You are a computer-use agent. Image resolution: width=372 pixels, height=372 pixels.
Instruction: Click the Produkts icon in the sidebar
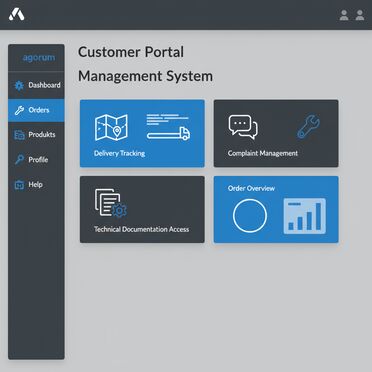point(19,135)
